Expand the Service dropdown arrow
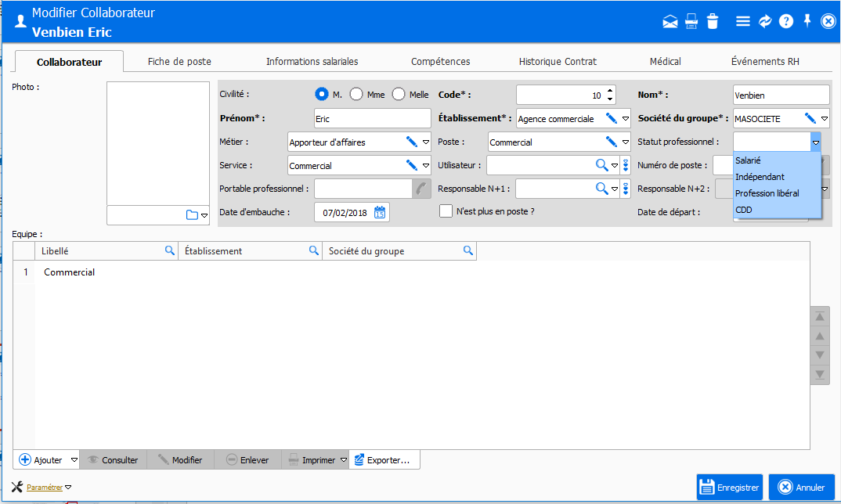The width and height of the screenshot is (841, 504). coord(426,165)
